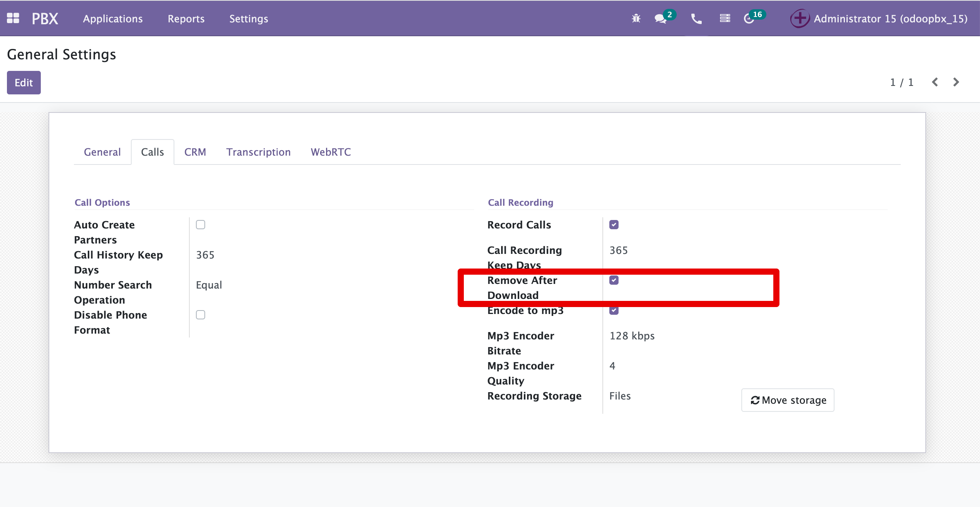Toggle Encode to mp3 checkbox
This screenshot has width=980, height=507.
[x=614, y=310]
